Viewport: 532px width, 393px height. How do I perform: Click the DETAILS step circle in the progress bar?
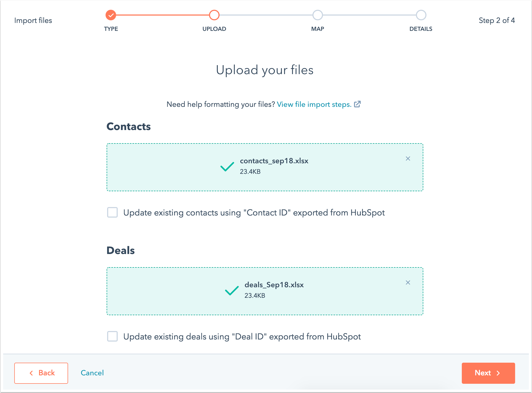[x=421, y=15]
